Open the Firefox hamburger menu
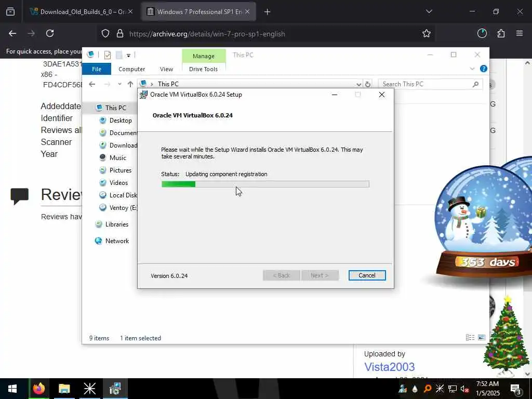Screen dimensions: 532x399 click(520, 34)
